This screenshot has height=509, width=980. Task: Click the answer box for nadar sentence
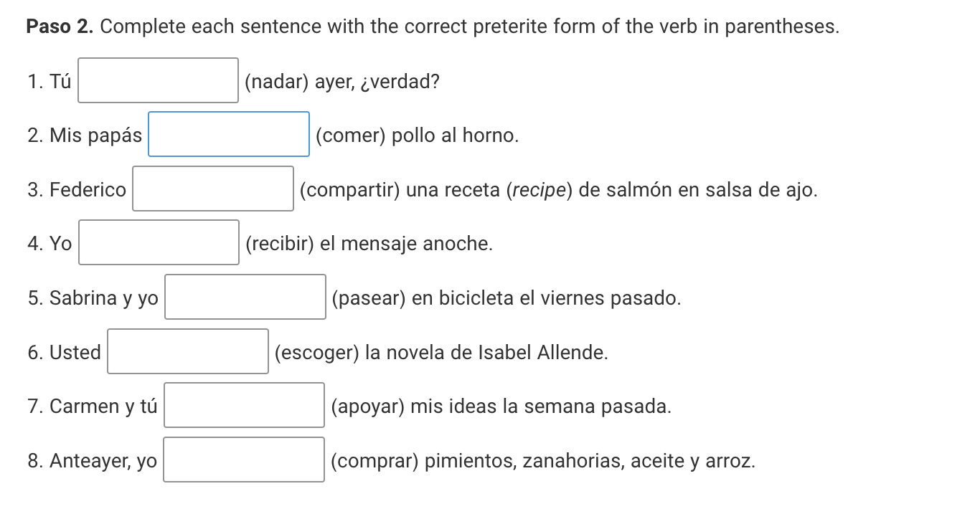tap(159, 80)
